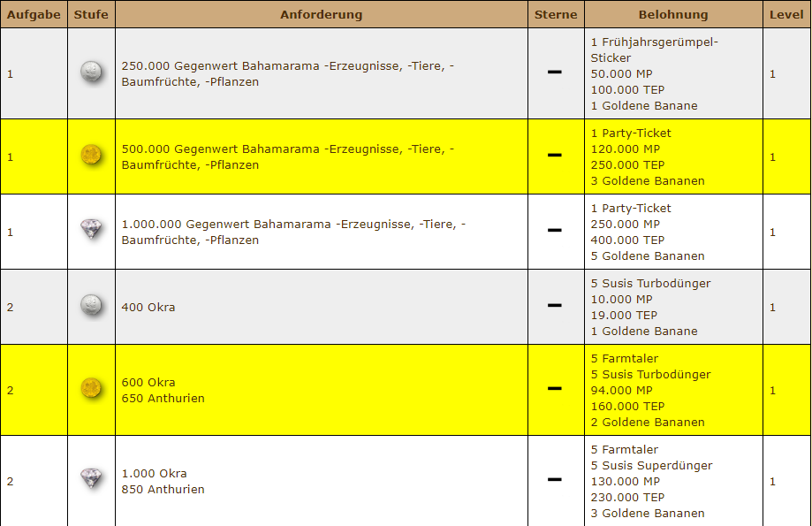Click the '1 Frühjahrsgerümpel-Sticker' reward text
Viewport: 812px width, 526px height.
tap(655, 50)
